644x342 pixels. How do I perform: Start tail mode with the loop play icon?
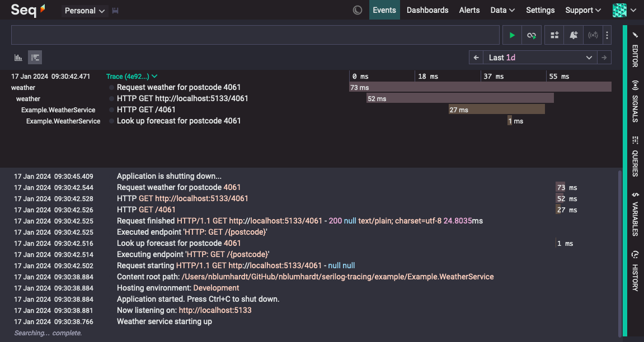(532, 35)
